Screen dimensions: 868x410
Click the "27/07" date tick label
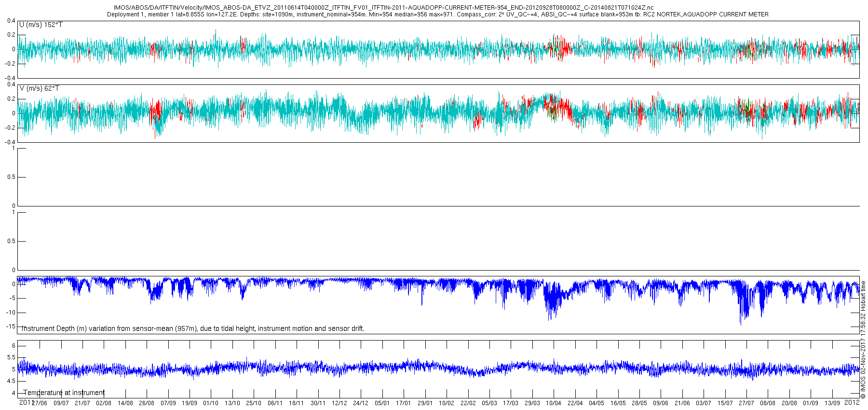point(746,403)
